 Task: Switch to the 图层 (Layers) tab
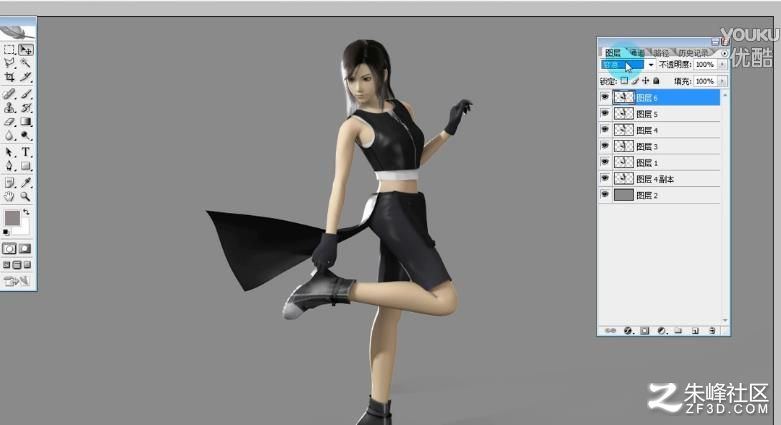click(613, 53)
